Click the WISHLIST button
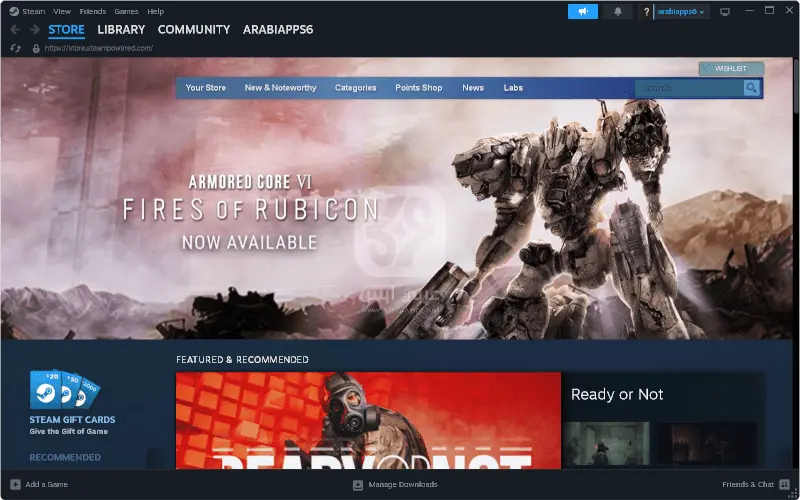The height and width of the screenshot is (500, 800). (x=731, y=69)
